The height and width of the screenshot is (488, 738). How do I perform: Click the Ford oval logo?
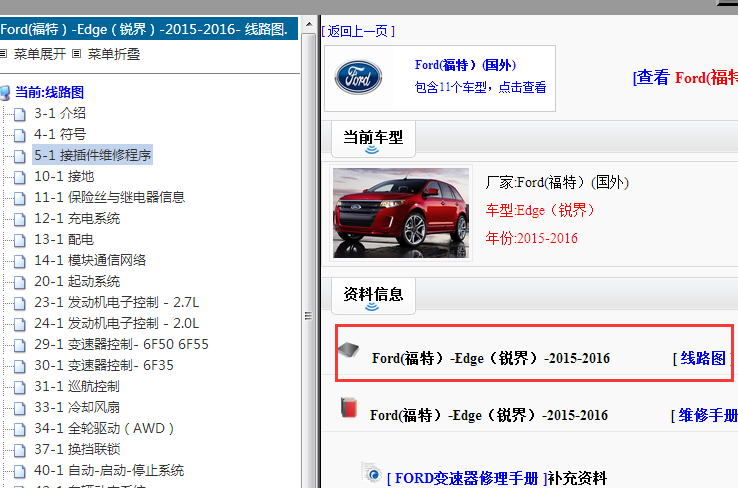pyautogui.click(x=358, y=77)
